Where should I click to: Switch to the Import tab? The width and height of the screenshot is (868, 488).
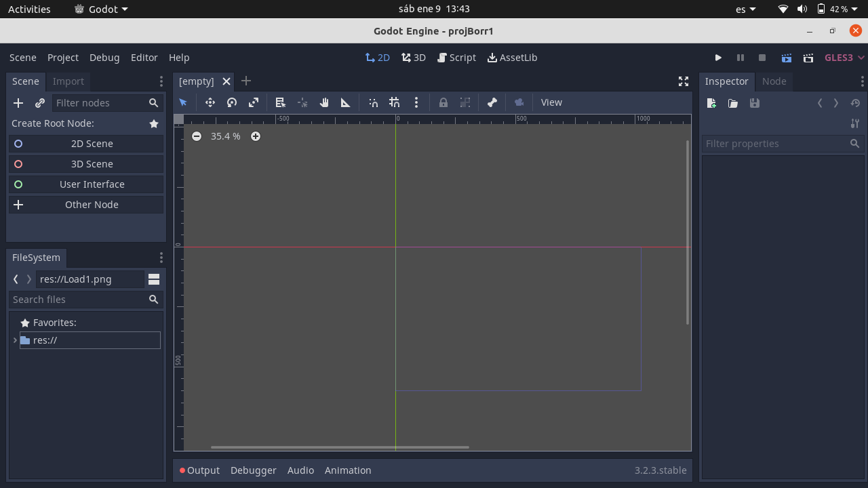click(68, 81)
